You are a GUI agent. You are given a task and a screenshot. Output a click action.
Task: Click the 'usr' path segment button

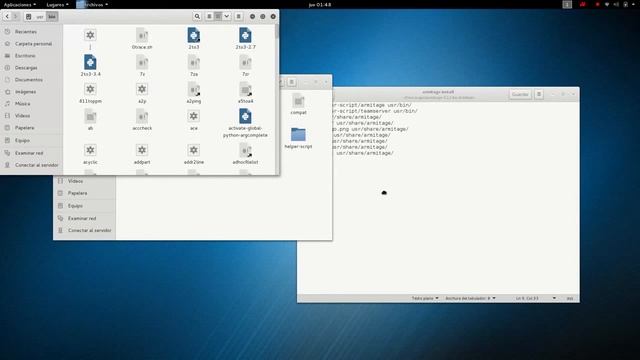tap(40, 17)
